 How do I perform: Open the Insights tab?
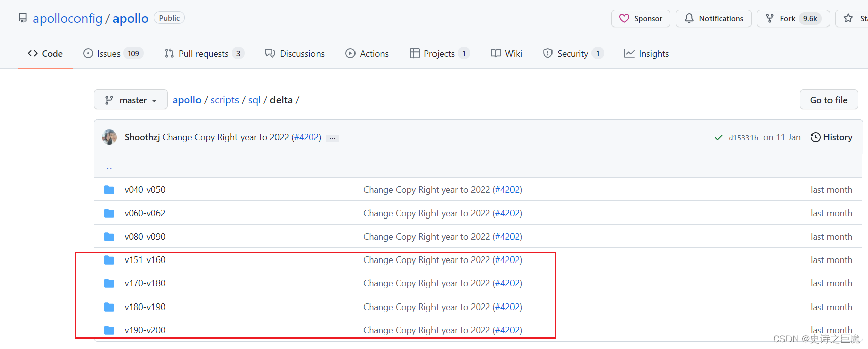(647, 54)
